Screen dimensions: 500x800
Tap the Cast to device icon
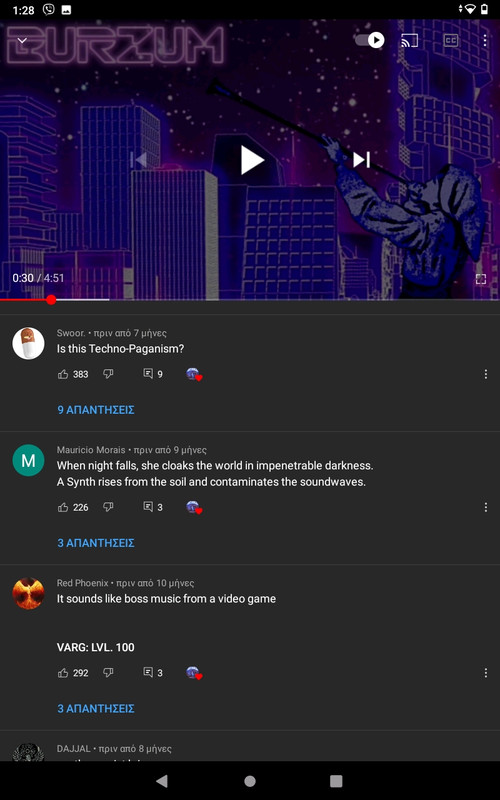click(x=409, y=40)
